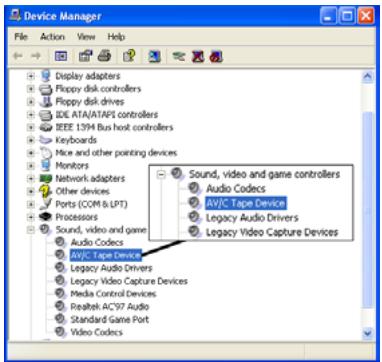Scan for hardware changes via the toolbar icon

click(x=154, y=56)
